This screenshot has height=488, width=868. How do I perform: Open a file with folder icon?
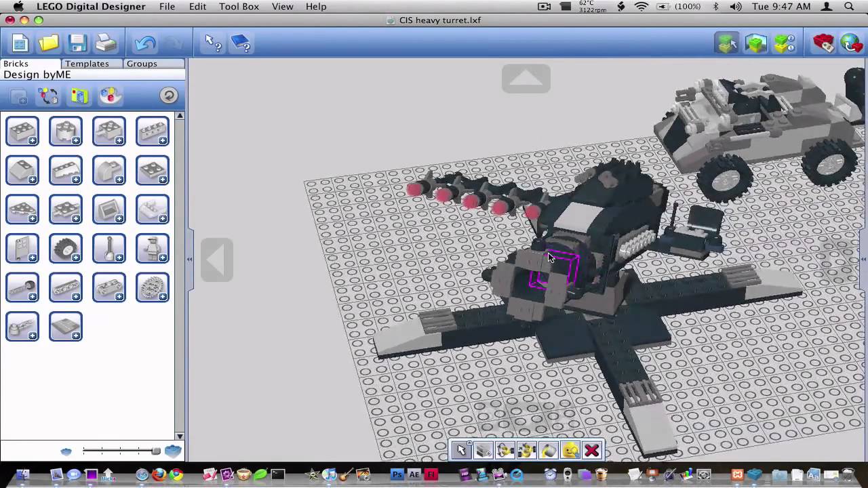[49, 44]
